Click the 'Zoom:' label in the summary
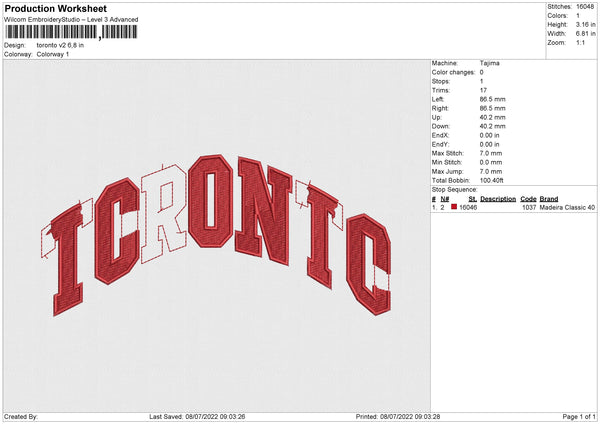Viewport: 600px width, 424px height. [x=556, y=43]
